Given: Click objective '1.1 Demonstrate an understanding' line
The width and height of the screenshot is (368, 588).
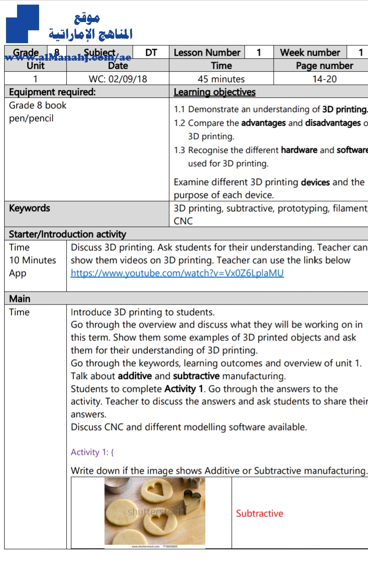Looking at the screenshot, I should click(270, 109).
